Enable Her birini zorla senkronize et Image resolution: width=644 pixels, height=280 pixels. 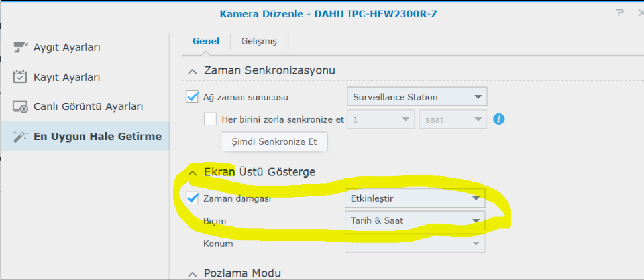pos(210,120)
